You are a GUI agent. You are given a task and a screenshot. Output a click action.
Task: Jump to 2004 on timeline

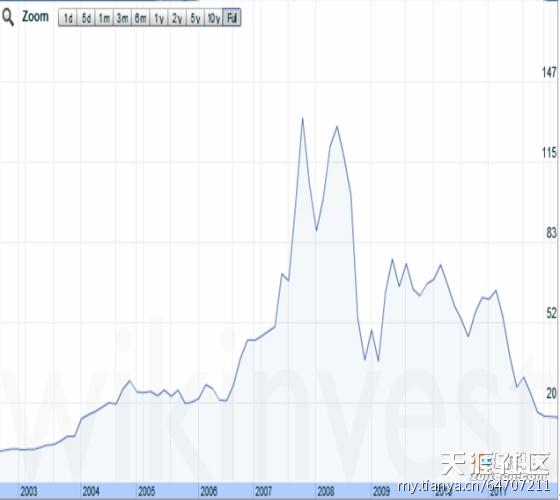(x=91, y=491)
